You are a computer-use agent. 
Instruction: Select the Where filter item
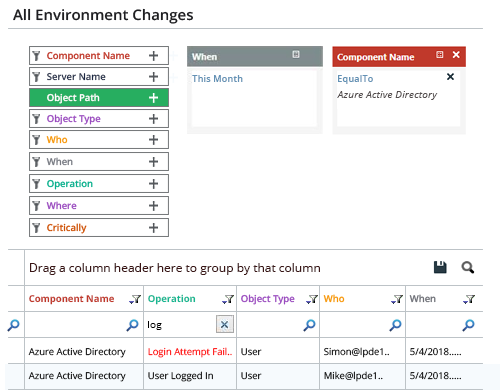[99, 206]
